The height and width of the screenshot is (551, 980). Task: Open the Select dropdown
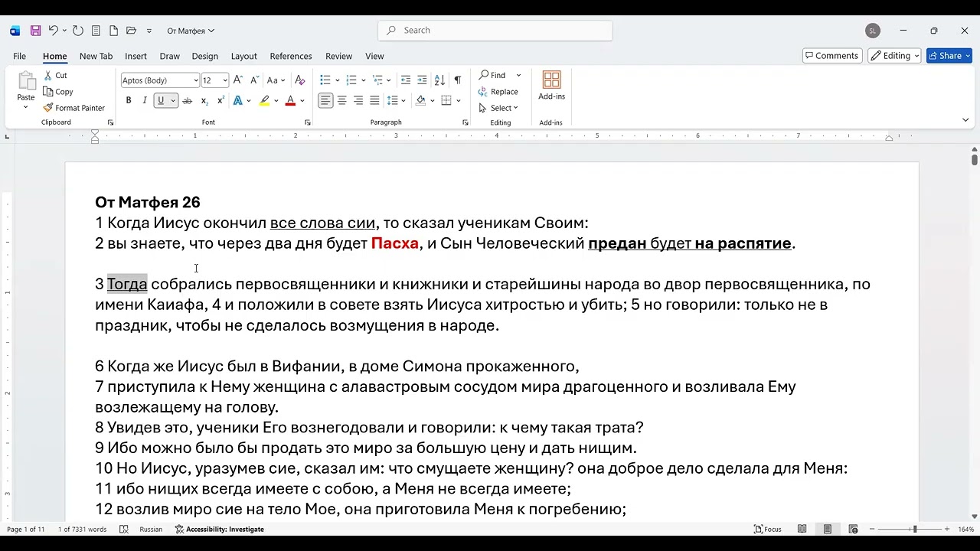(498, 108)
